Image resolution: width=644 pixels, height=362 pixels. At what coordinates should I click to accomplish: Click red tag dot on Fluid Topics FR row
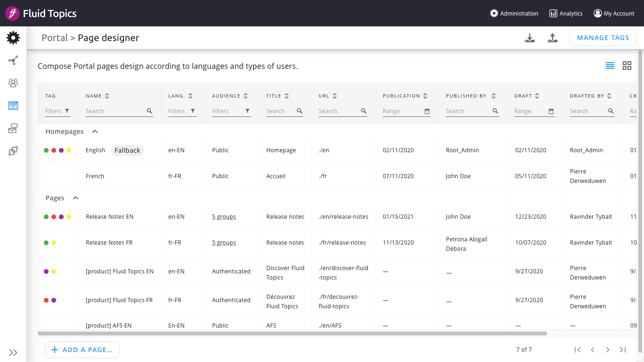[x=46, y=300]
